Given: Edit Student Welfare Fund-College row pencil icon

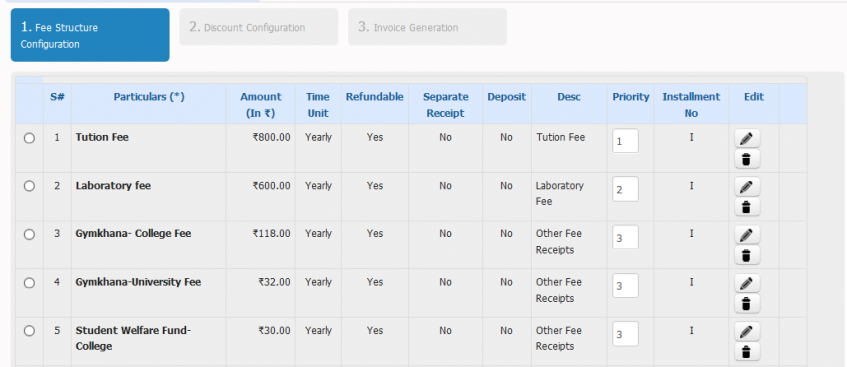Looking at the screenshot, I should point(747,331).
